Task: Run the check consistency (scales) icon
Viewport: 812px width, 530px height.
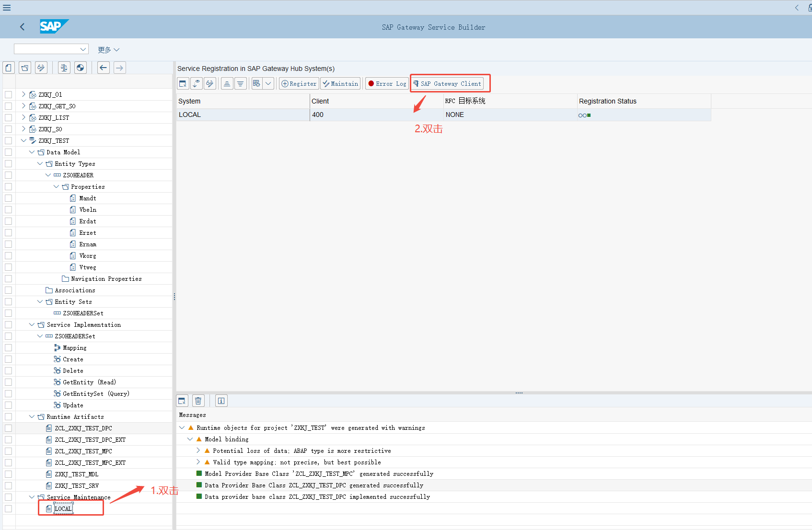Action: (x=64, y=68)
